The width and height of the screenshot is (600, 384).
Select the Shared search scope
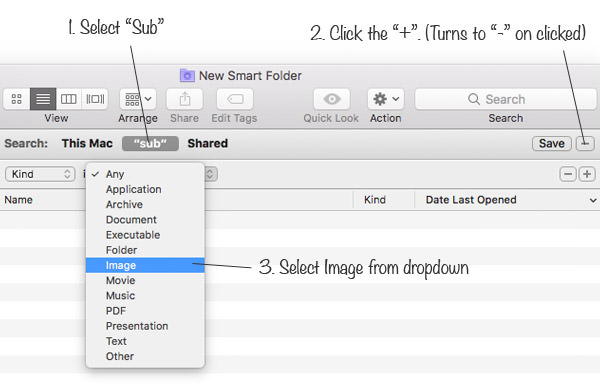pos(207,143)
